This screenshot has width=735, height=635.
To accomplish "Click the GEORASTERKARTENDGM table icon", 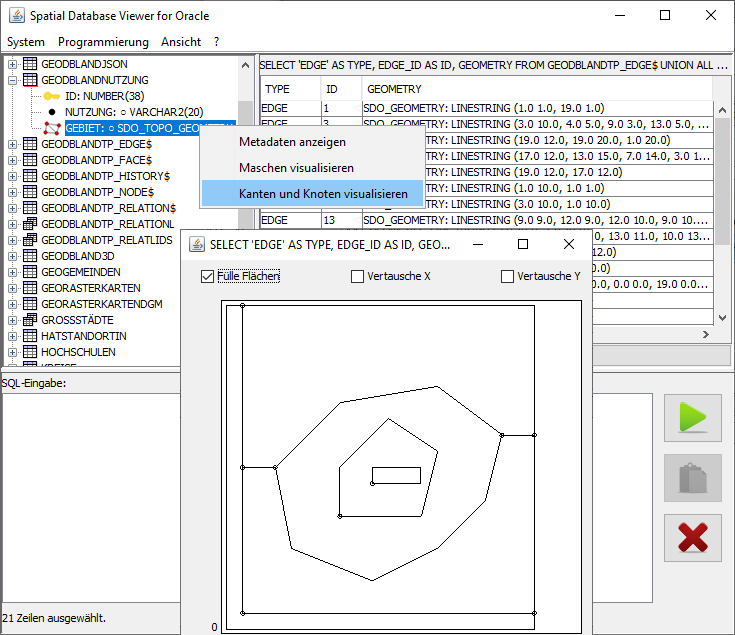I will point(30,304).
